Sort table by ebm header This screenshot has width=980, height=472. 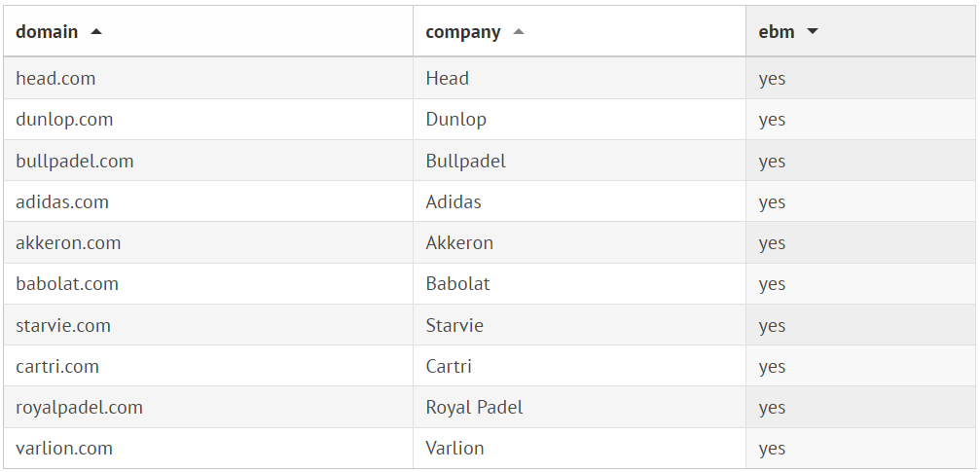pos(777,31)
